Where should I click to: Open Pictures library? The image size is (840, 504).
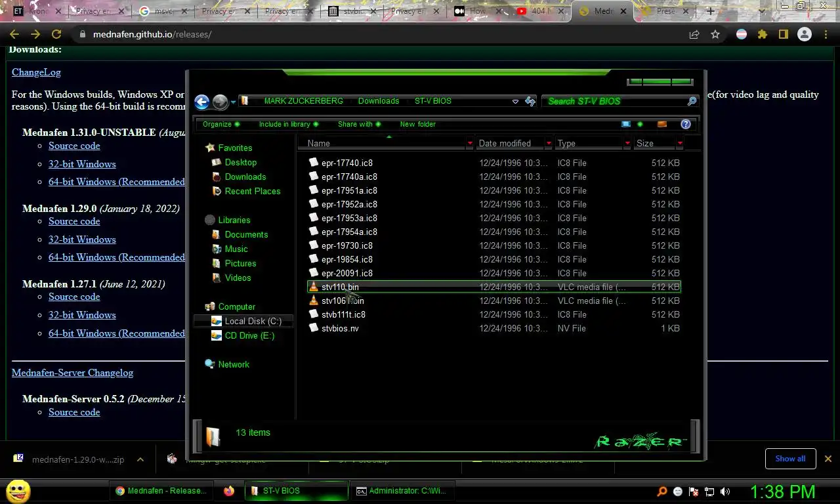(x=240, y=263)
